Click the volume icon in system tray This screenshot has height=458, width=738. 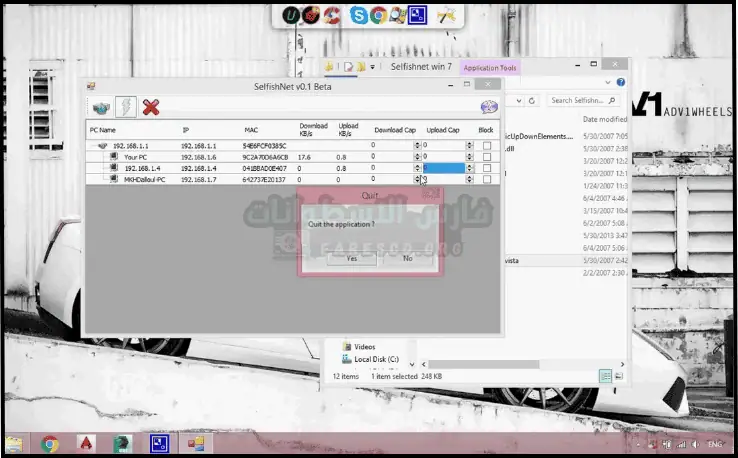click(695, 444)
